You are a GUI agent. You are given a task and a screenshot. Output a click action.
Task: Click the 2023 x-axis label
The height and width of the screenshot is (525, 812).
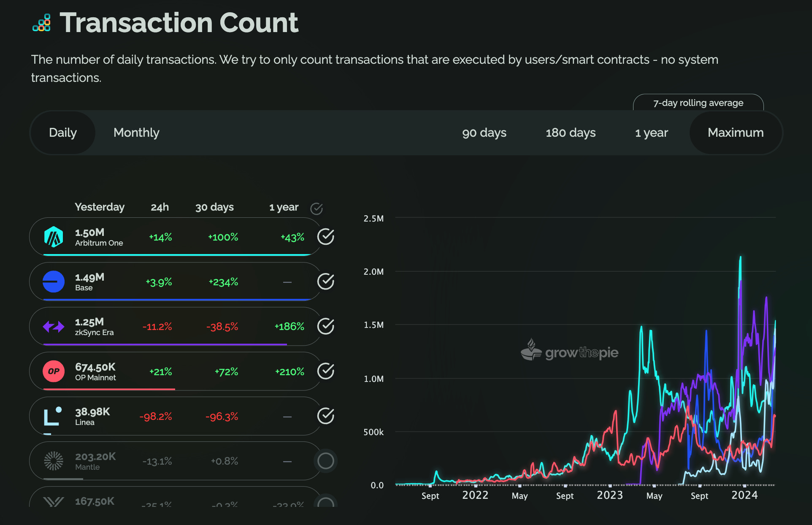pyautogui.click(x=610, y=495)
